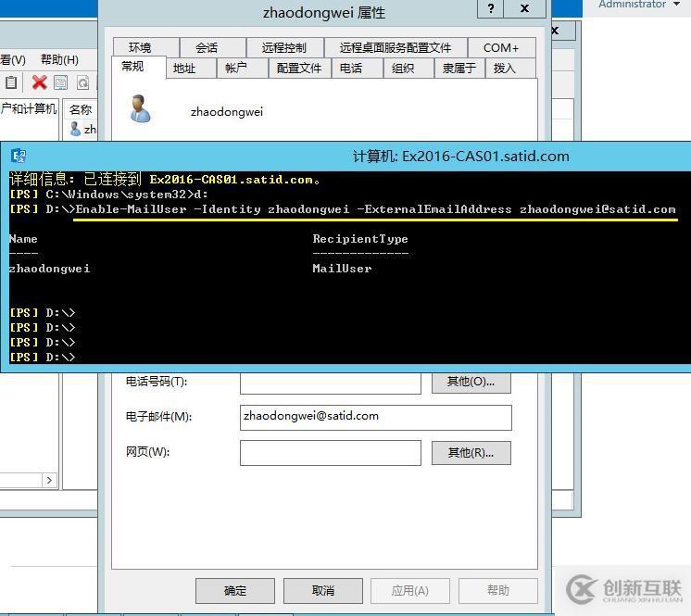The image size is (691, 616).
Task: Click the 确定 button
Action: coord(235,590)
